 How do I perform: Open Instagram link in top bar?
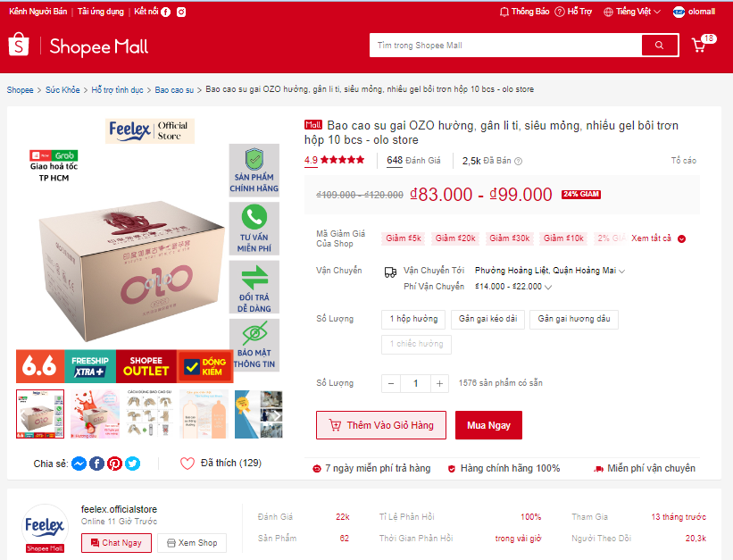click(x=181, y=13)
